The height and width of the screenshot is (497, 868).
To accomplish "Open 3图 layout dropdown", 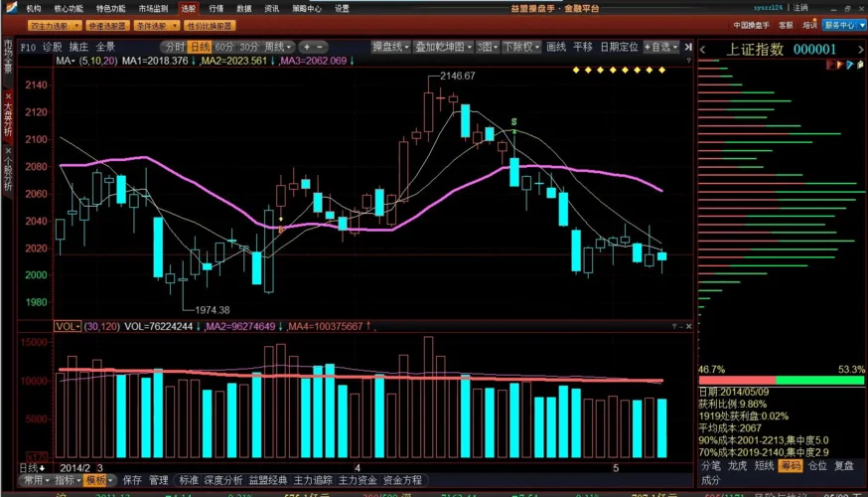I will [488, 47].
